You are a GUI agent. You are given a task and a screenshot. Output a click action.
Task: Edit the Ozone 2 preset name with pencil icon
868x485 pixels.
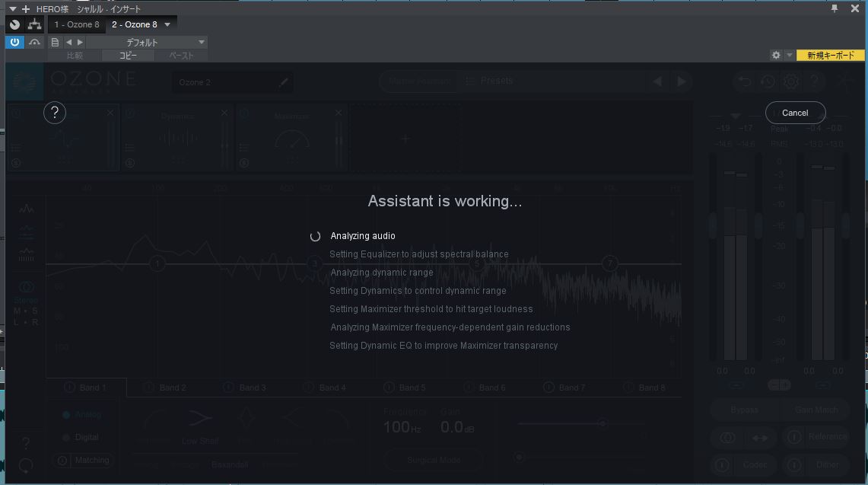(x=284, y=82)
